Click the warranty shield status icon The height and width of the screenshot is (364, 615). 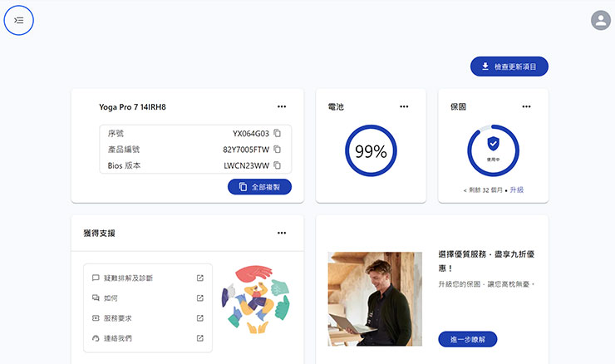(x=493, y=144)
